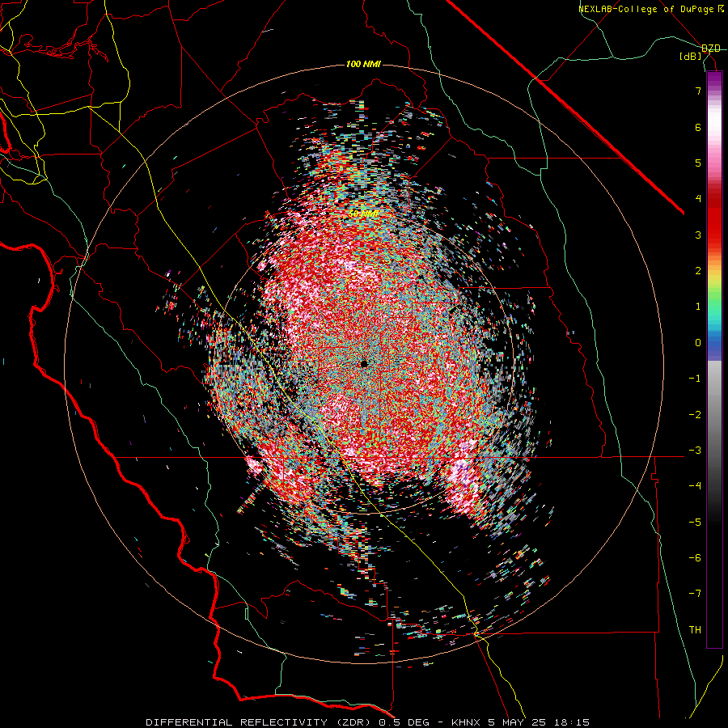Click the black radar site dot at the center
728x728 pixels.
(364, 364)
